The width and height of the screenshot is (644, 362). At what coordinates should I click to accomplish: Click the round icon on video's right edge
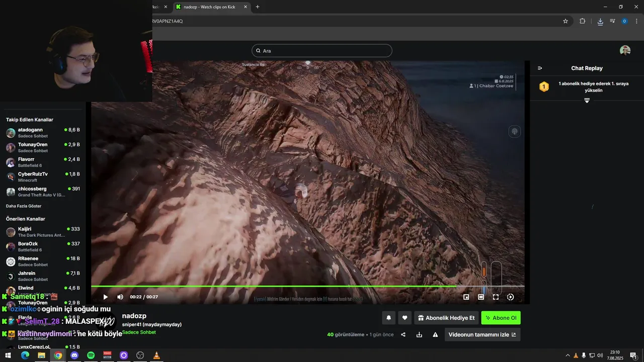515,132
